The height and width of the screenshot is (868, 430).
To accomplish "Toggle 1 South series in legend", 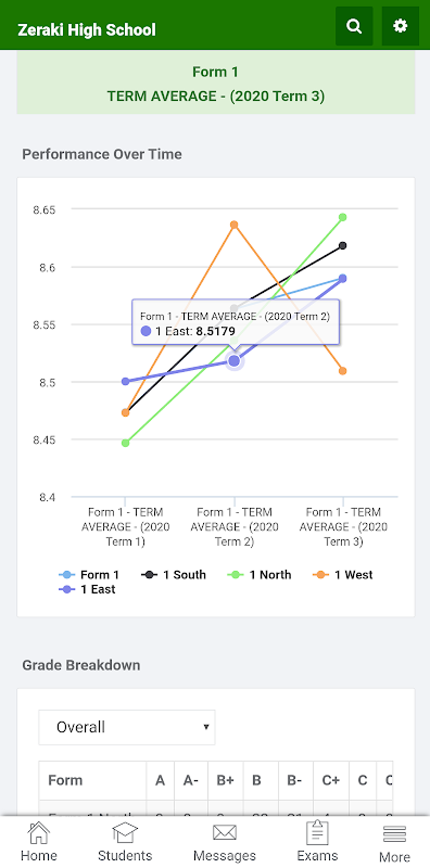I will [174, 574].
